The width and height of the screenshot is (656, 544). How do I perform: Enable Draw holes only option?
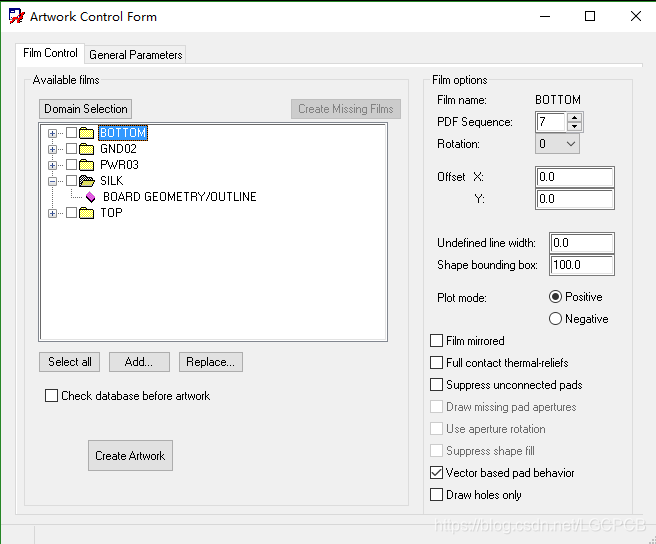[x=436, y=495]
